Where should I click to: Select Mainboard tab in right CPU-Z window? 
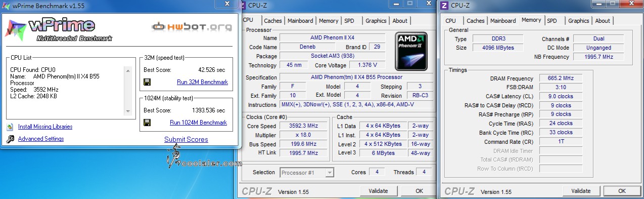coord(503,21)
